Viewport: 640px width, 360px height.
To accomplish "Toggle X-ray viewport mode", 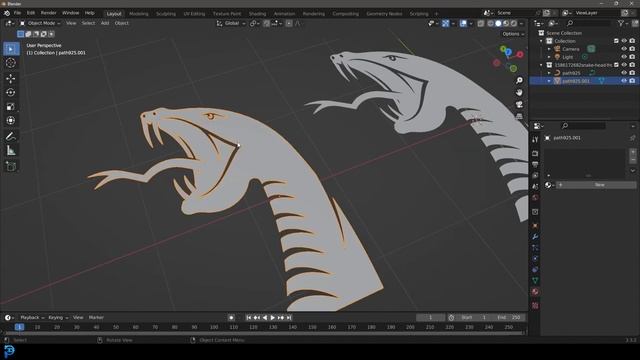I will point(481,24).
